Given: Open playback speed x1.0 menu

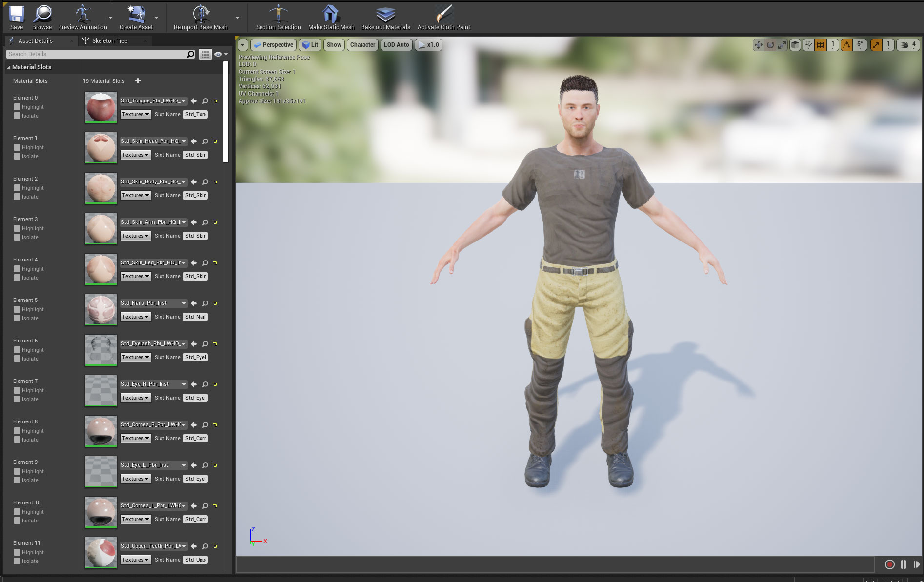Looking at the screenshot, I should (428, 45).
